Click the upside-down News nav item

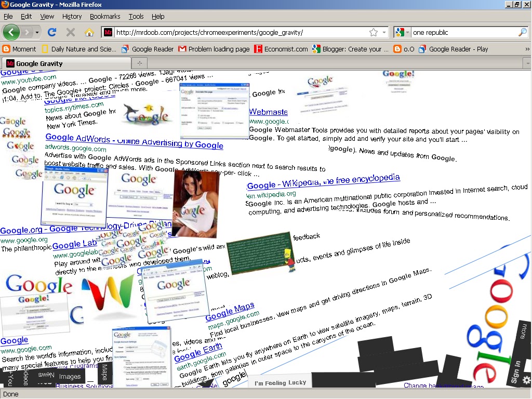[x=46, y=375]
